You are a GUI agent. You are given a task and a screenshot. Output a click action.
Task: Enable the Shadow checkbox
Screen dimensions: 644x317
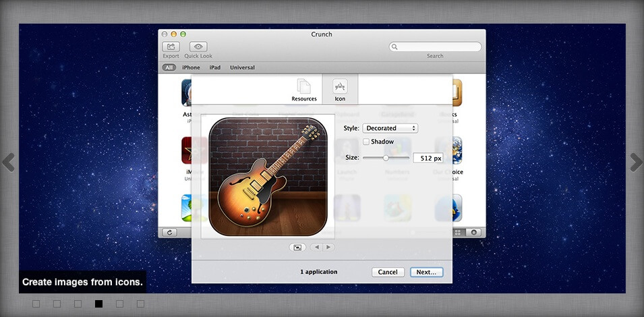tap(366, 142)
